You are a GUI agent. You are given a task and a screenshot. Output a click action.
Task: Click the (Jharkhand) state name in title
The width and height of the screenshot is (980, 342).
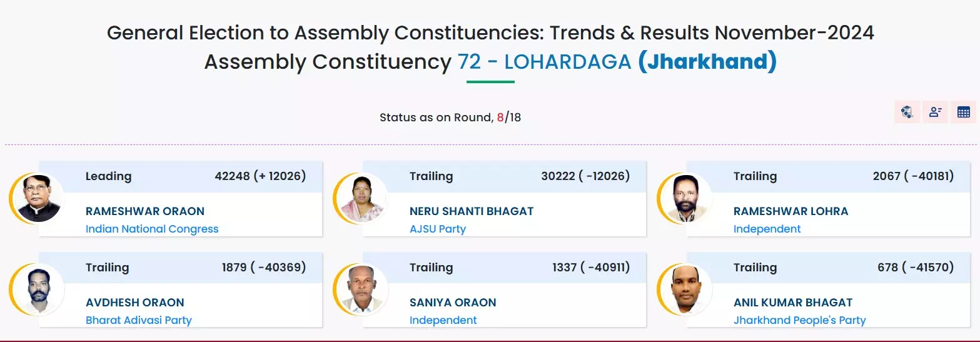(707, 62)
